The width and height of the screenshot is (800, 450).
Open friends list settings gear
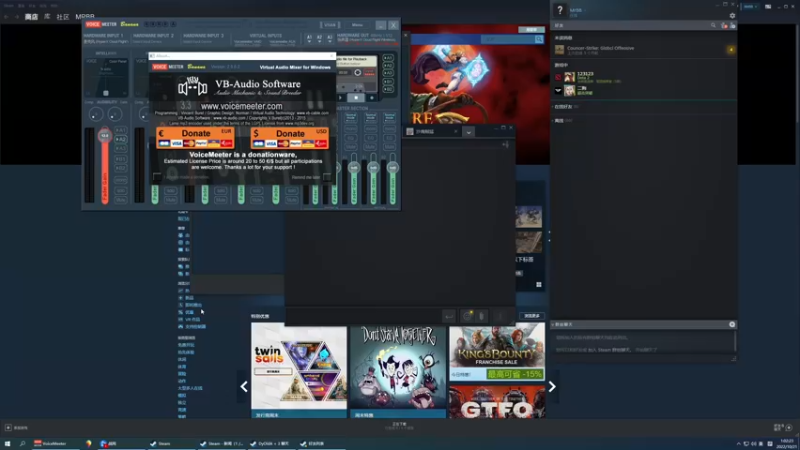click(x=732, y=16)
